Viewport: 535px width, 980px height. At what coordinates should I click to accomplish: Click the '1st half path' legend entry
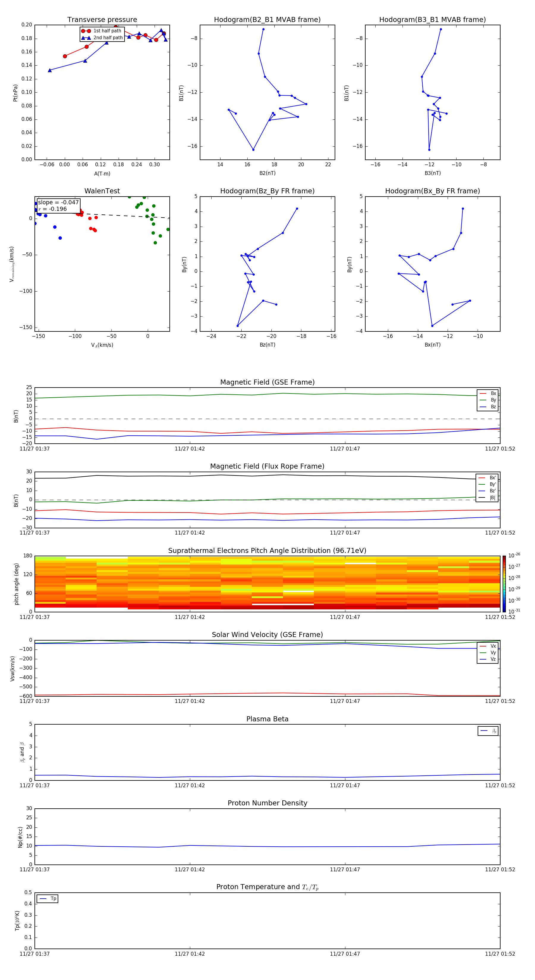coord(102,31)
